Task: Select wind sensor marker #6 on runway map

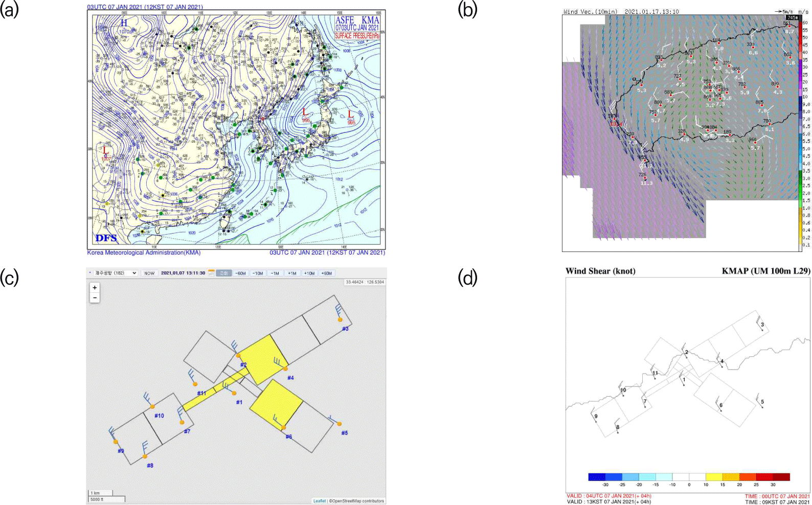Action: pyautogui.click(x=284, y=428)
